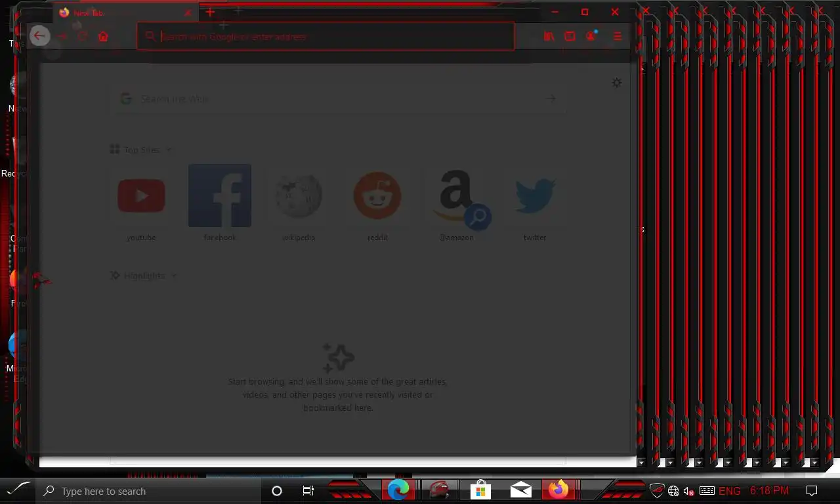Go back with the Firefox back arrow
840x504 pixels.
tap(39, 36)
